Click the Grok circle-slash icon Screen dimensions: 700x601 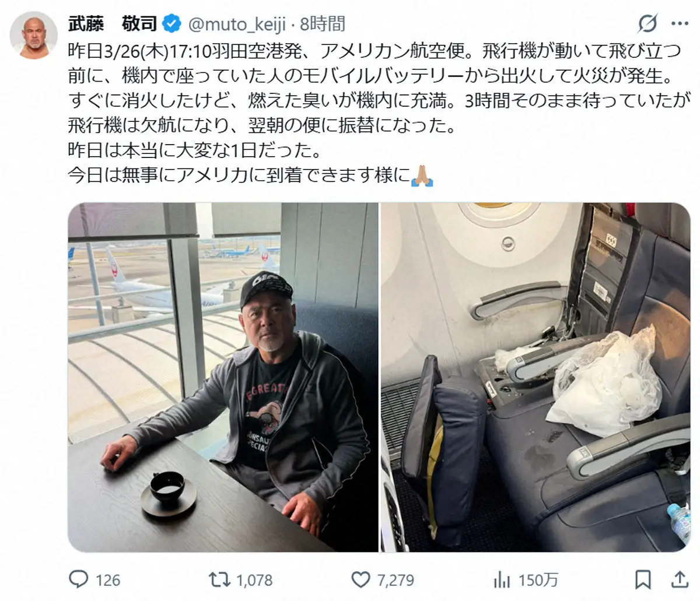647,24
